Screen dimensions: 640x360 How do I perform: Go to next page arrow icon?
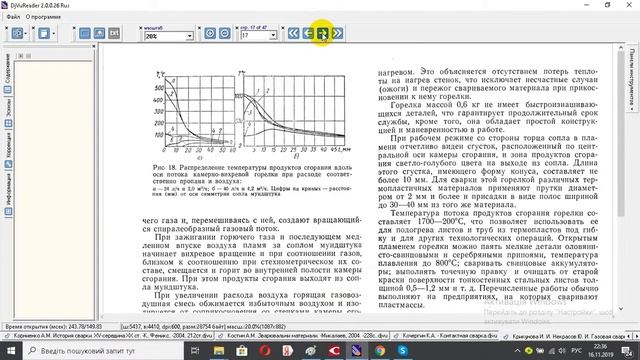pyautogui.click(x=322, y=33)
